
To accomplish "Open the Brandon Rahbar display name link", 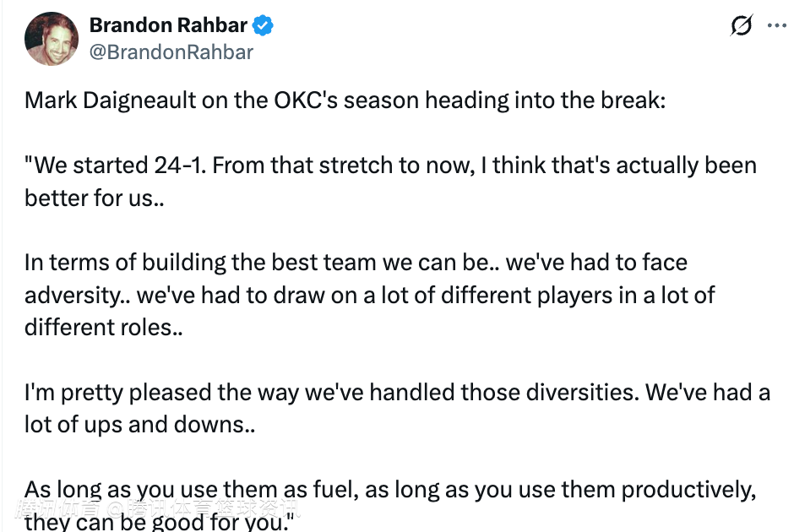I will coord(168,26).
